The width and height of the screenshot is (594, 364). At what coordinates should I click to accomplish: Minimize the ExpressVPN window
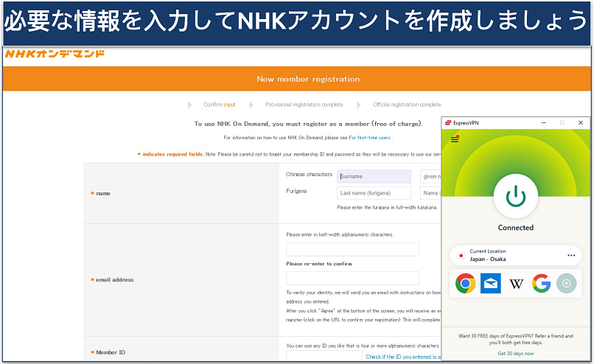(544, 123)
